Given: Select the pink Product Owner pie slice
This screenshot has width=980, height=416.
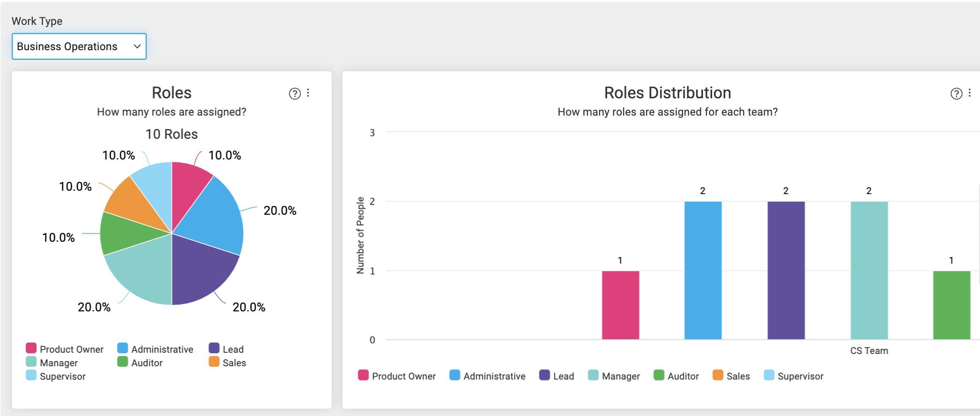Looking at the screenshot, I should click(188, 186).
